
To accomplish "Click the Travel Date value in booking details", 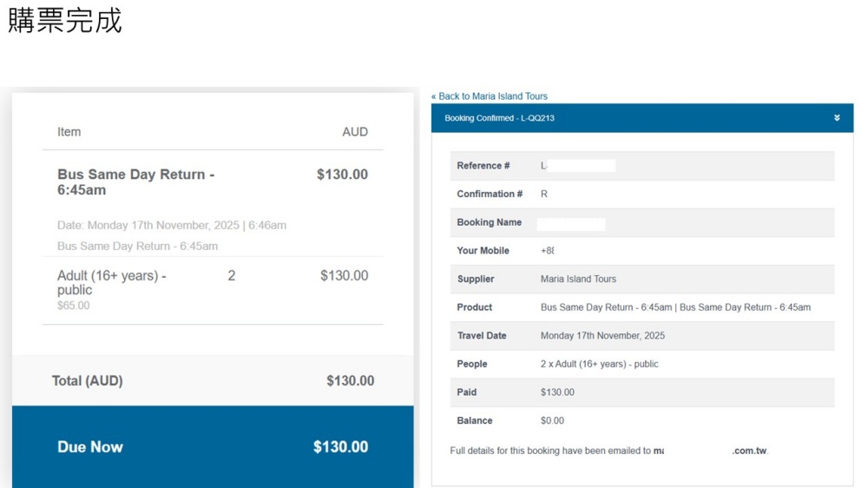I will pos(602,336).
